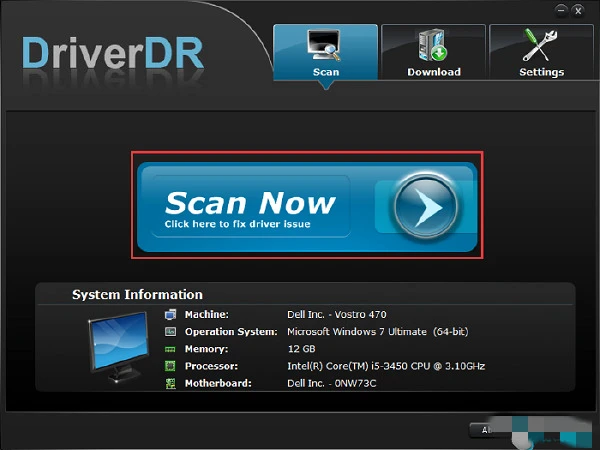
Task: Open the Settings tab label
Action: click(x=541, y=72)
